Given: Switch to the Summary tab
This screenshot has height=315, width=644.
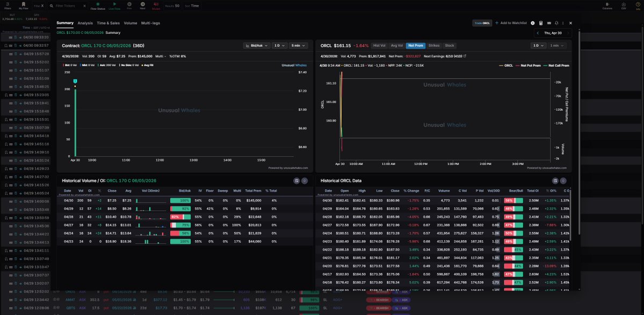Looking at the screenshot, I should (65, 23).
